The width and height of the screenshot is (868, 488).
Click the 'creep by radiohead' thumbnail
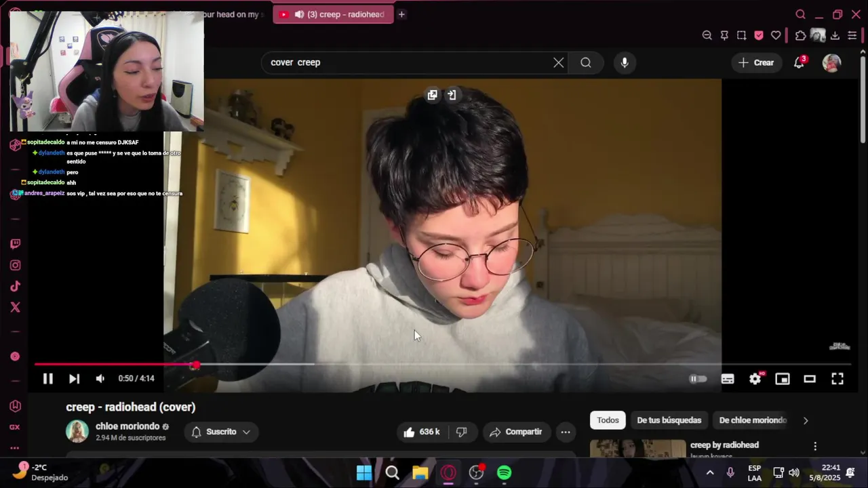pos(638,449)
